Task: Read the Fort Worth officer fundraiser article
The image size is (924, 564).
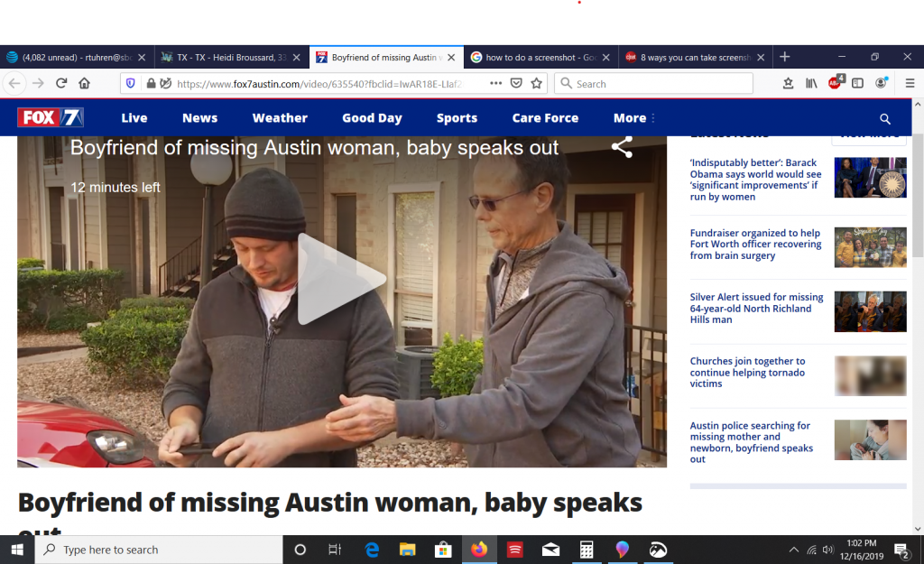Action: point(755,245)
